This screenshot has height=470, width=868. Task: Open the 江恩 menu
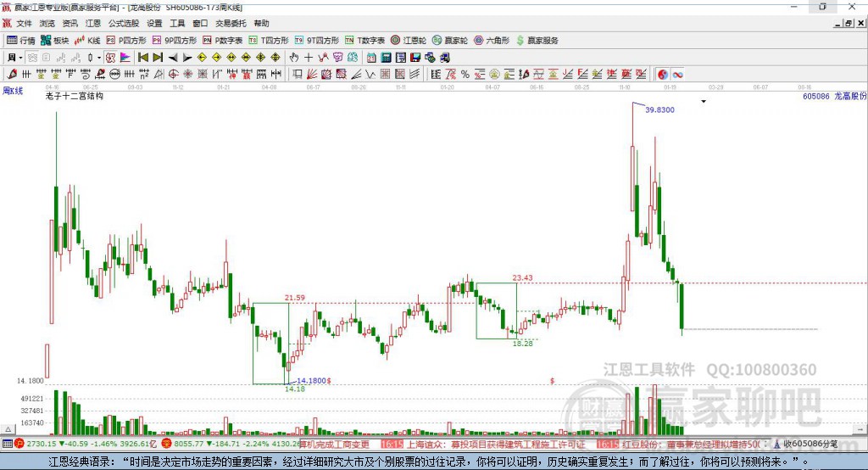[93, 23]
